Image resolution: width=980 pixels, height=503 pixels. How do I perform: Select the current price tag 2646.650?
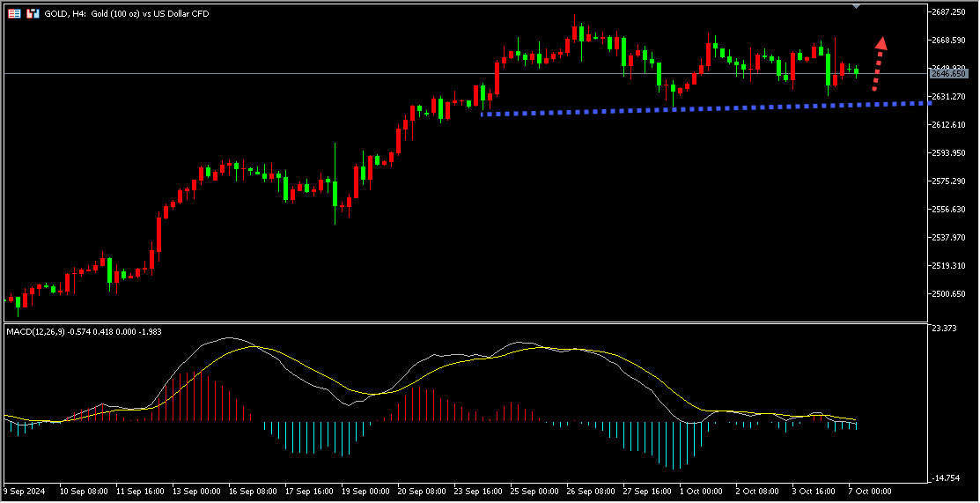pyautogui.click(x=950, y=74)
